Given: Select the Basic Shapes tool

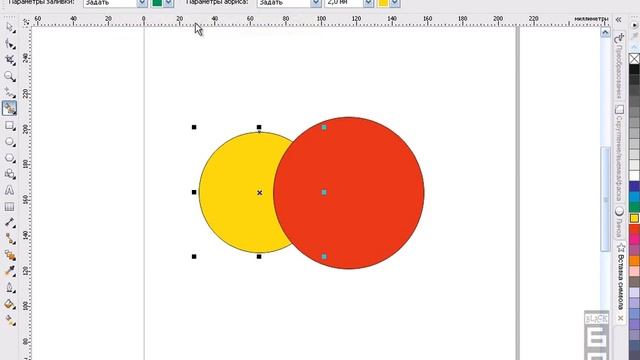Looking at the screenshot, I should pyautogui.click(x=10, y=174).
